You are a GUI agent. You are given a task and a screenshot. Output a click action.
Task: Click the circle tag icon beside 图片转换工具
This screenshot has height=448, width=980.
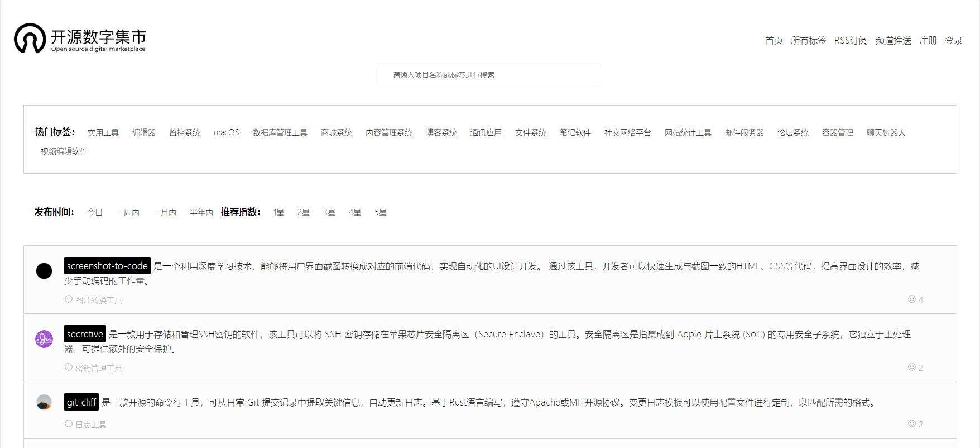tap(69, 299)
